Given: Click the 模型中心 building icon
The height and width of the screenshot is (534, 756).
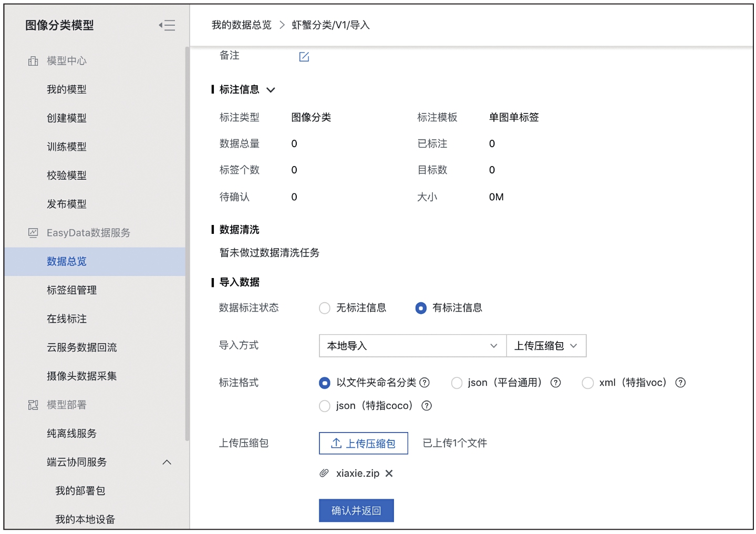Looking at the screenshot, I should point(33,61).
